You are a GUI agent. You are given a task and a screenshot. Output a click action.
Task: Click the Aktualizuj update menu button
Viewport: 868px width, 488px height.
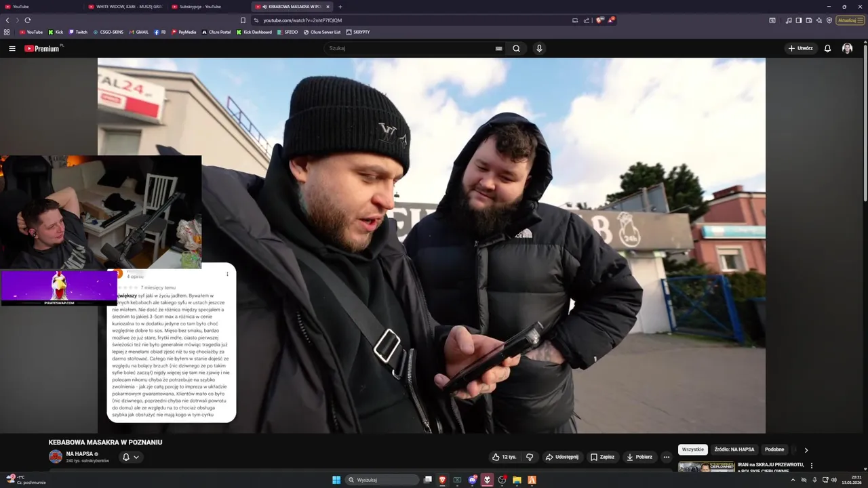click(850, 20)
